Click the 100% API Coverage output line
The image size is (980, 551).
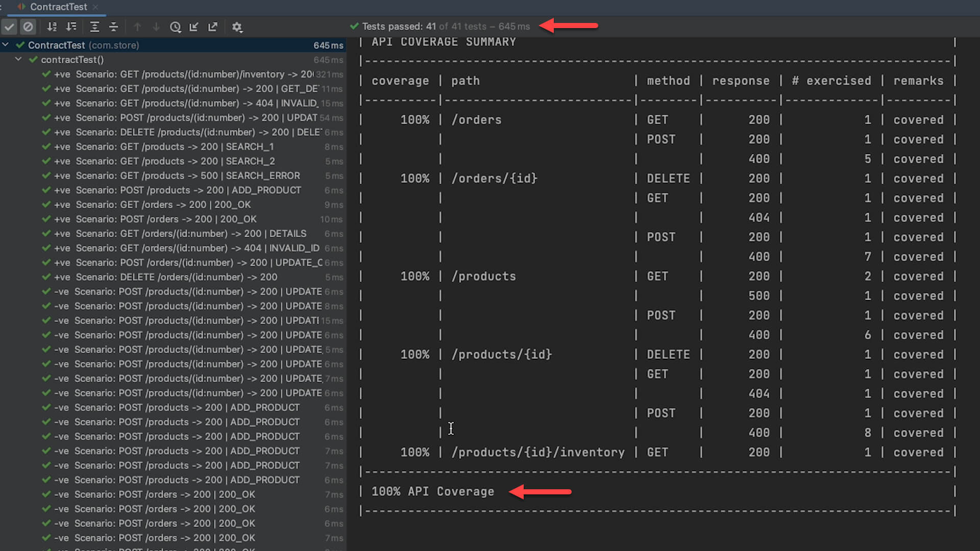[432, 491]
